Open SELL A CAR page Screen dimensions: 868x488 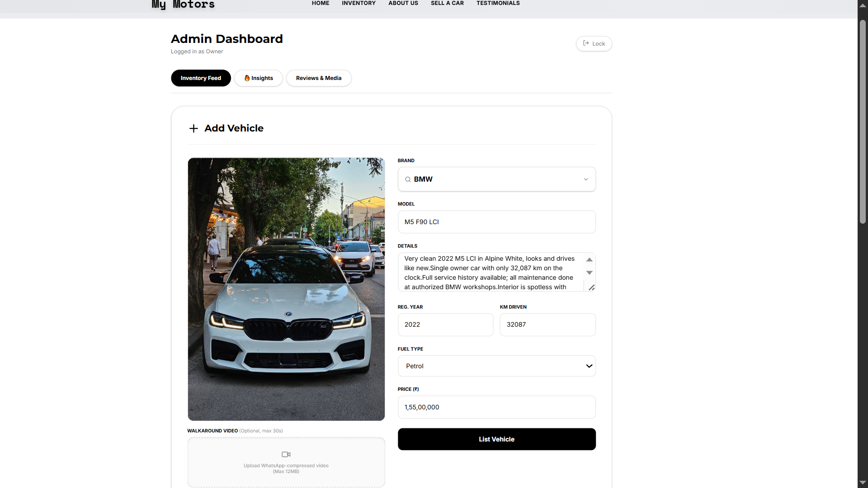tap(447, 3)
